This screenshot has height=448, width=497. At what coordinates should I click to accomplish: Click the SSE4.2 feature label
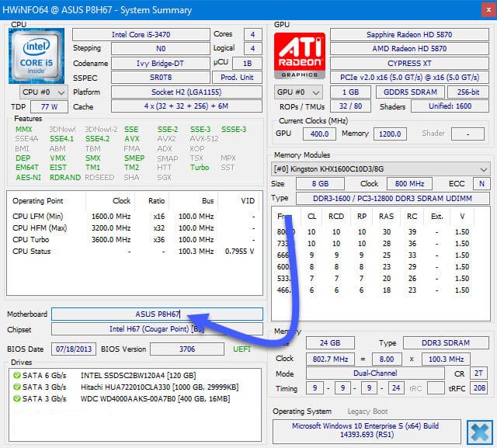pos(97,139)
